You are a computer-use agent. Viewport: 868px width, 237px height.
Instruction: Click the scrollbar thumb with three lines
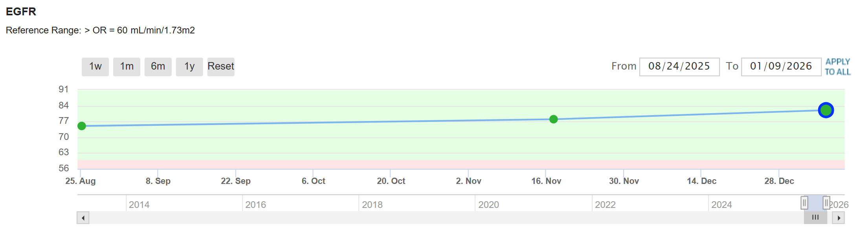815,218
